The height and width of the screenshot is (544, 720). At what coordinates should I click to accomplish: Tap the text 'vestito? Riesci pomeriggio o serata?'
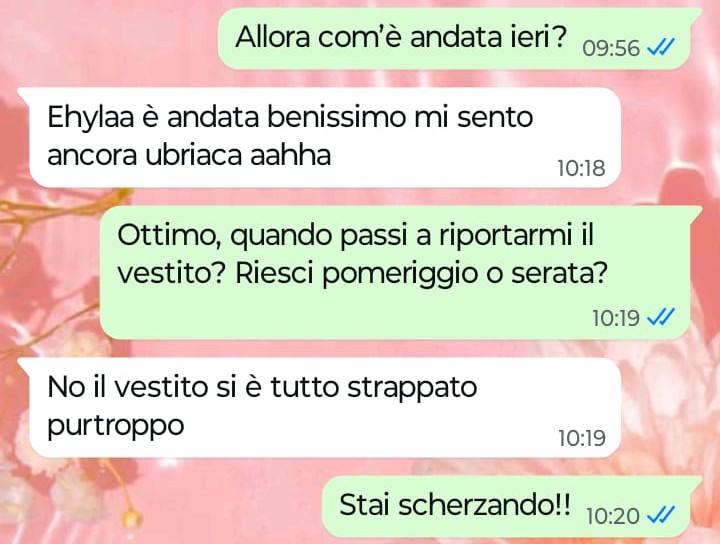[362, 274]
